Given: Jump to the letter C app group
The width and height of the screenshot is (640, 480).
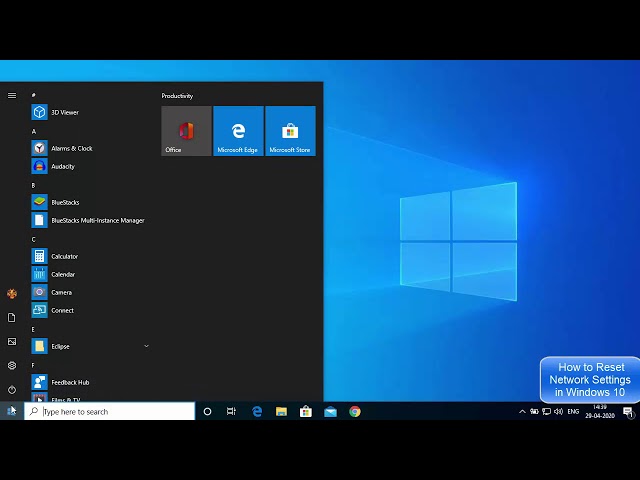Looking at the screenshot, I should (x=33, y=239).
